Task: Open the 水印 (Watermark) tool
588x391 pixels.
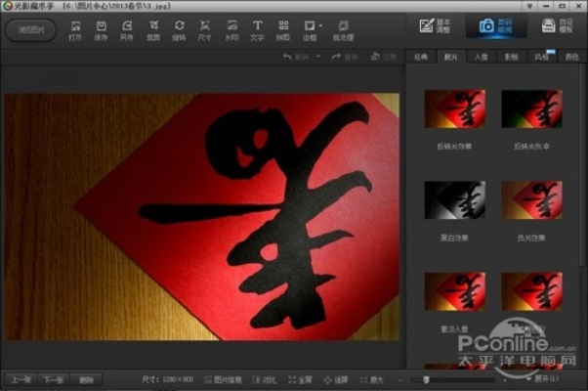Action: click(231, 29)
